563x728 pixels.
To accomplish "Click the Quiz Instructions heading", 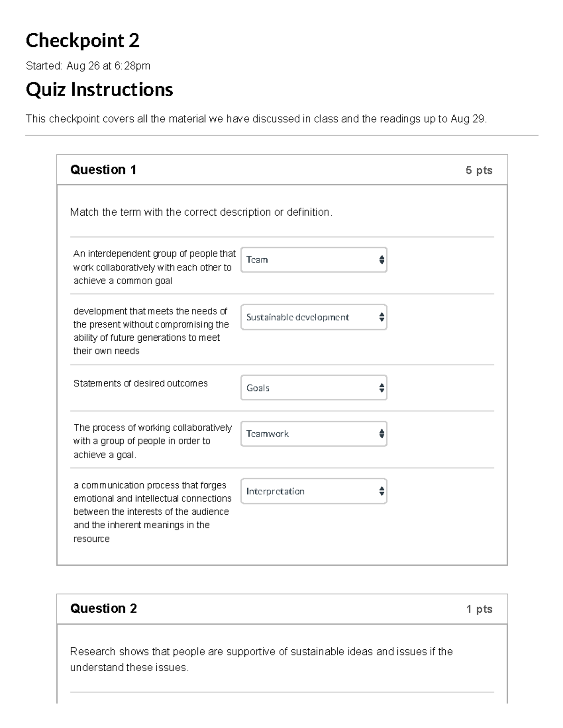I will click(x=99, y=90).
